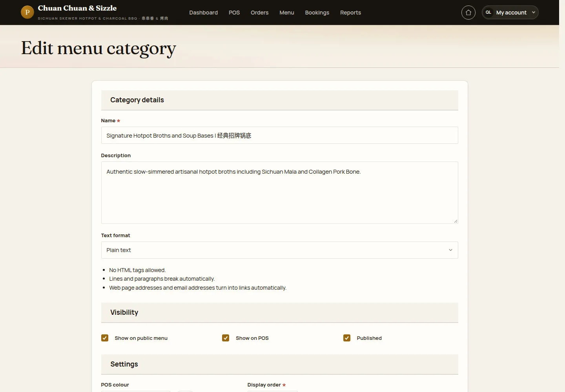Open the Orders nav item
Viewport: 565px width, 392px height.
[x=259, y=13]
